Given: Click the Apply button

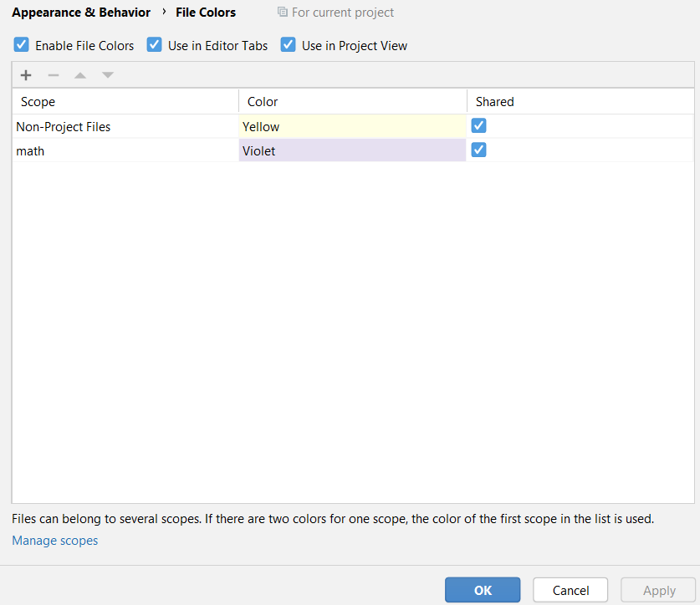Looking at the screenshot, I should 657,589.
